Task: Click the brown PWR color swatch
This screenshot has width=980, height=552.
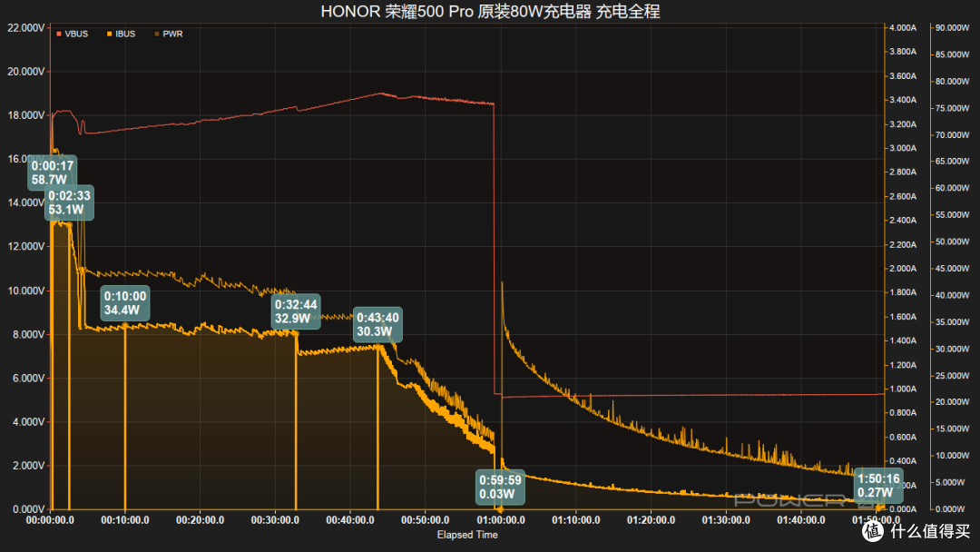Action: [156, 34]
